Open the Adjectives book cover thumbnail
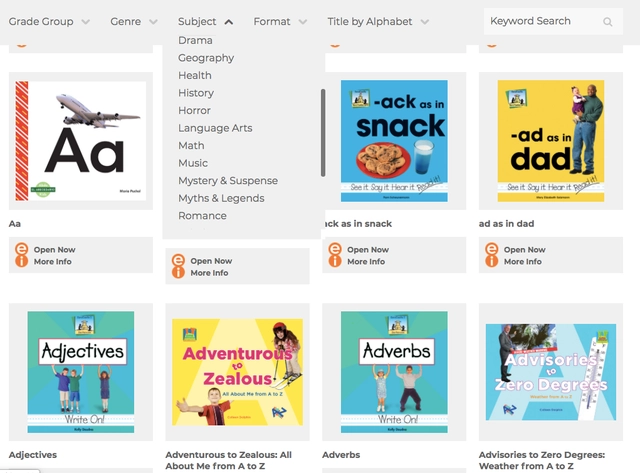The height and width of the screenshot is (473, 640). [x=80, y=369]
